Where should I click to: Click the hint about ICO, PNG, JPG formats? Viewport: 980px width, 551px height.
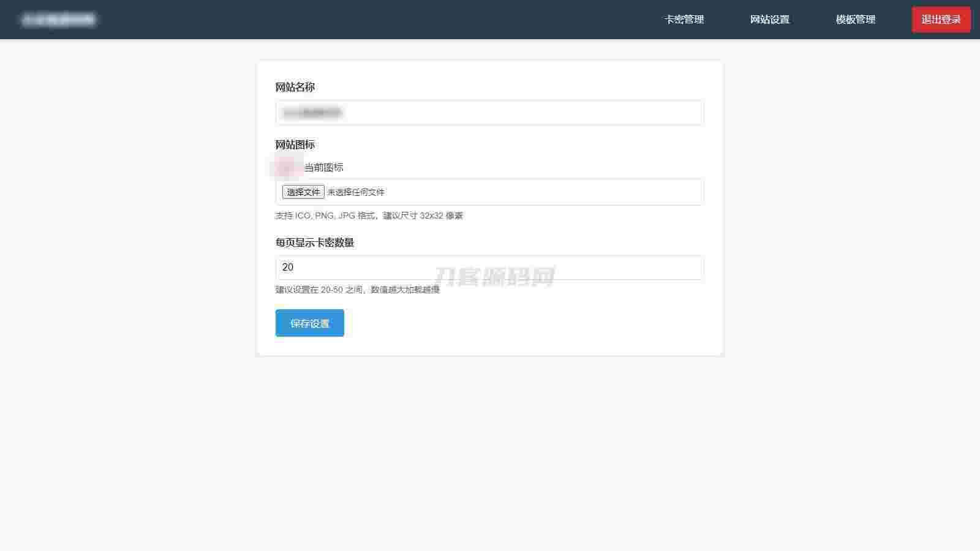tap(369, 216)
